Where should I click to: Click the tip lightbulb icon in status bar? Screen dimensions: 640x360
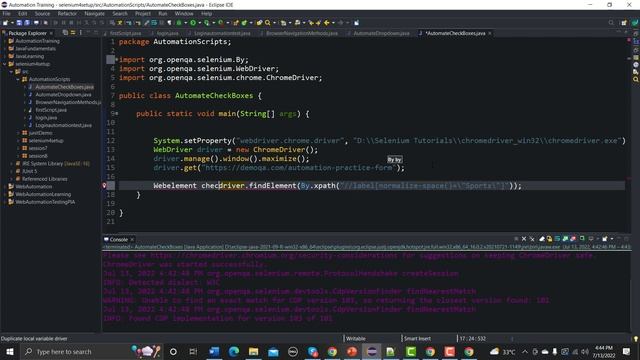[636, 338]
